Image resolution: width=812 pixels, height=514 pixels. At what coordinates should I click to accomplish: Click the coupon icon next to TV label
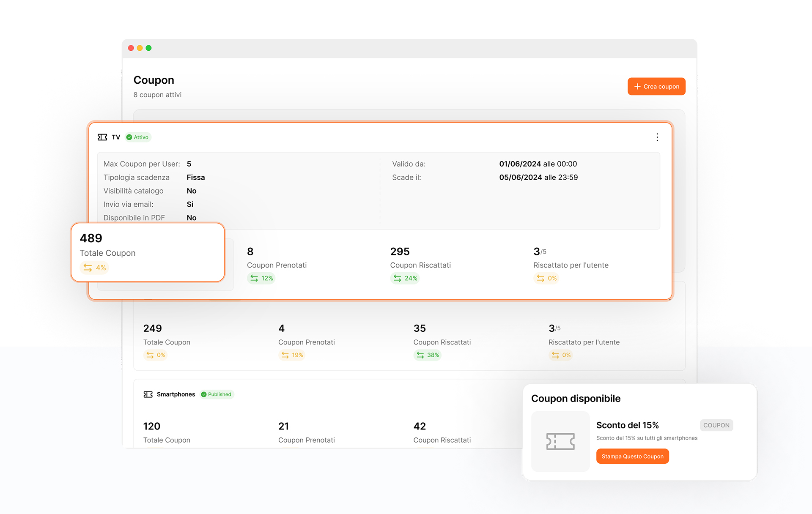(x=101, y=137)
